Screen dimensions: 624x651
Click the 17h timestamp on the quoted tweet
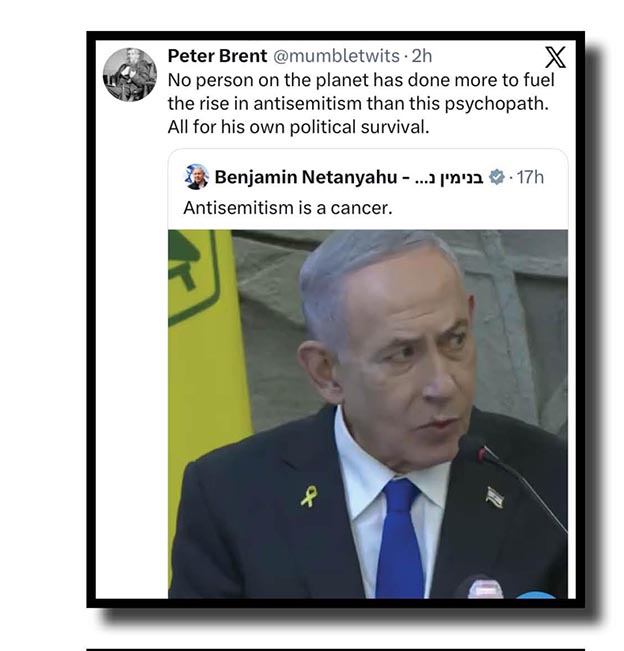point(530,177)
